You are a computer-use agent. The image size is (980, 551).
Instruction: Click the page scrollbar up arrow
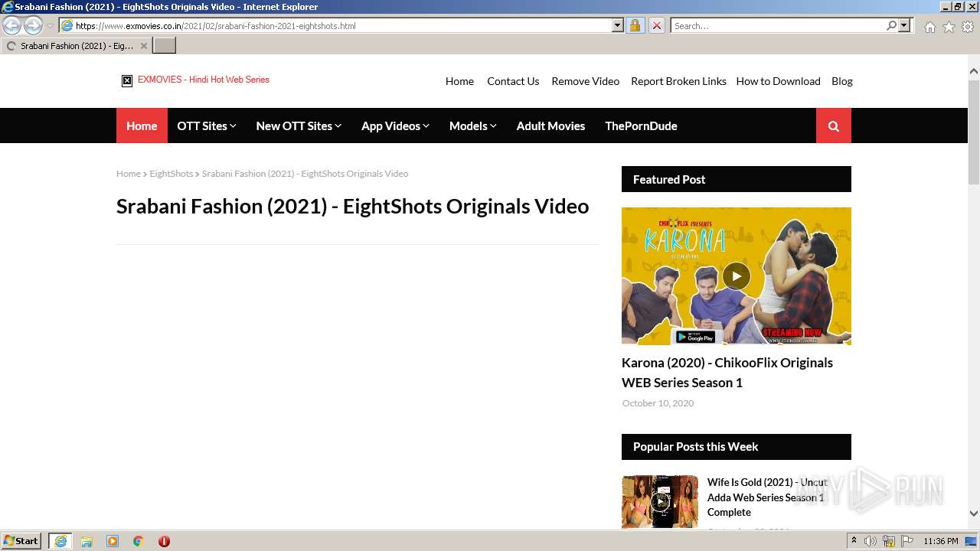pyautogui.click(x=974, y=71)
